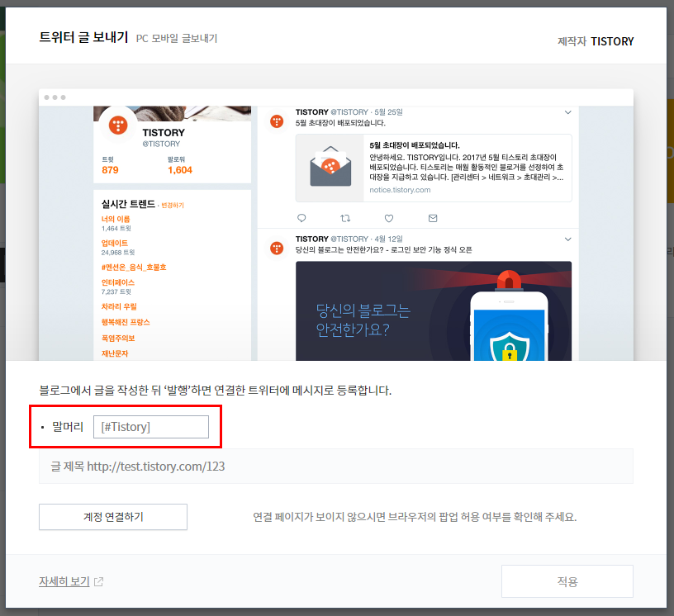The height and width of the screenshot is (616, 674).
Task: Click the trend item 너의 이름
Action: point(116,219)
